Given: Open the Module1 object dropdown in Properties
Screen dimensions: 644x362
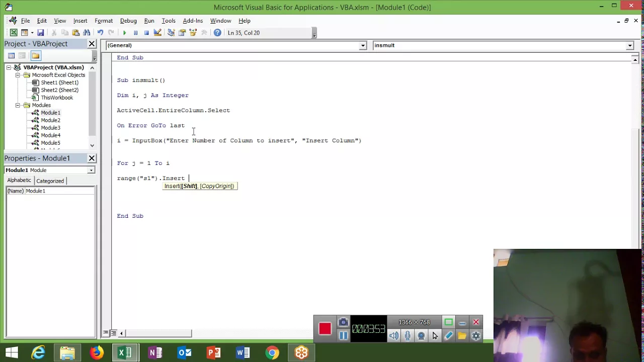Looking at the screenshot, I should pos(91,170).
